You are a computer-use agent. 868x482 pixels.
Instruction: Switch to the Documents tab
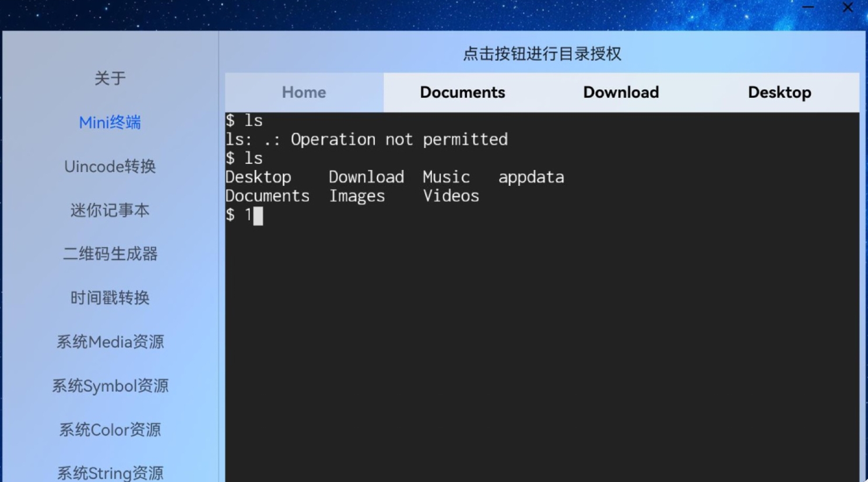(462, 92)
